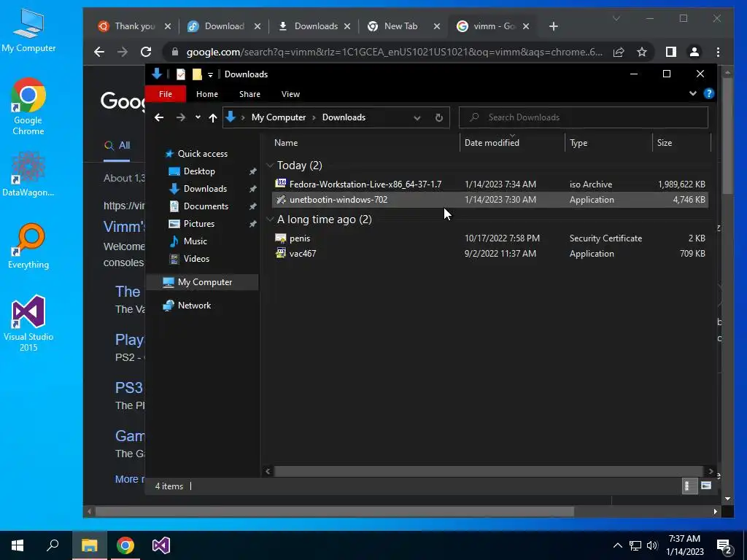747x560 pixels.
Task: Click the Properties icon in Explorer quick access toolbar
Action: pyautogui.click(x=181, y=74)
